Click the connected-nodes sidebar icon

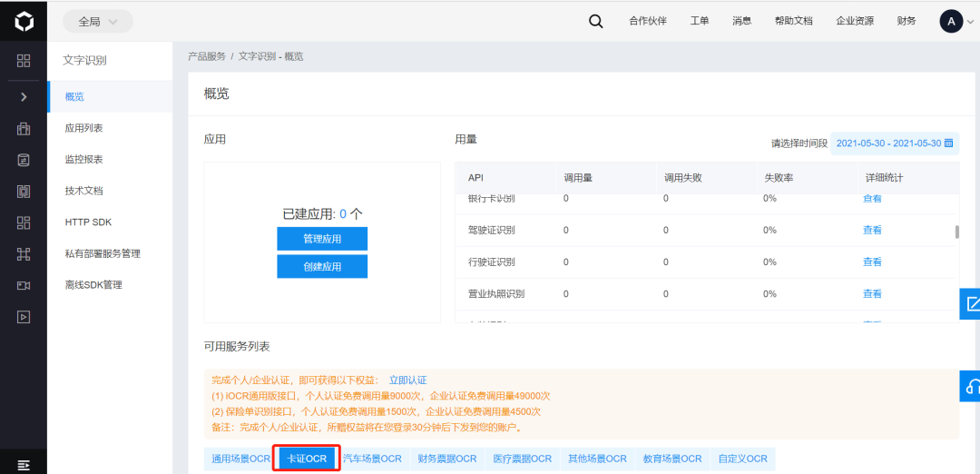click(x=23, y=254)
